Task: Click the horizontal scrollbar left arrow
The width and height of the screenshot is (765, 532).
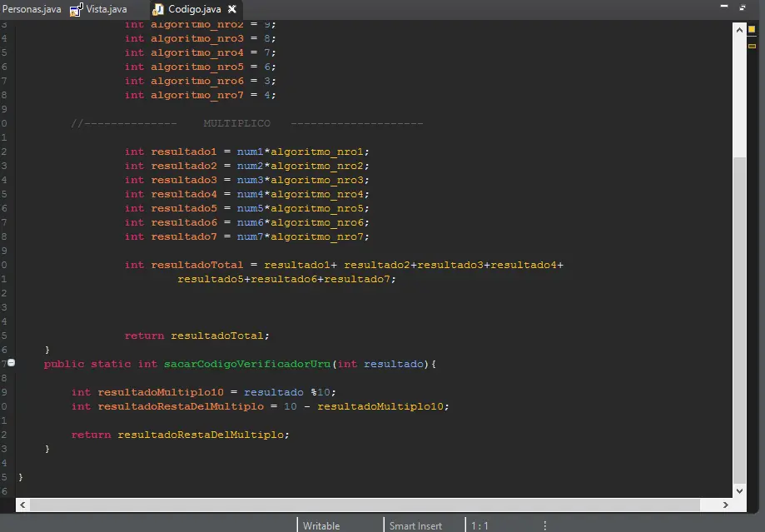Action: 22,505
